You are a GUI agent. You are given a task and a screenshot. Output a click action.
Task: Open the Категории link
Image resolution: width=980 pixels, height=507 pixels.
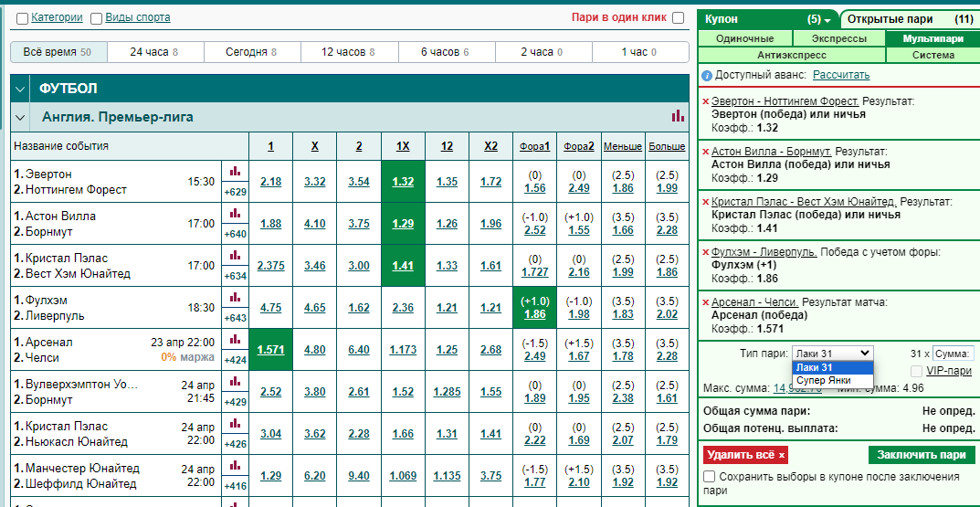click(x=57, y=17)
